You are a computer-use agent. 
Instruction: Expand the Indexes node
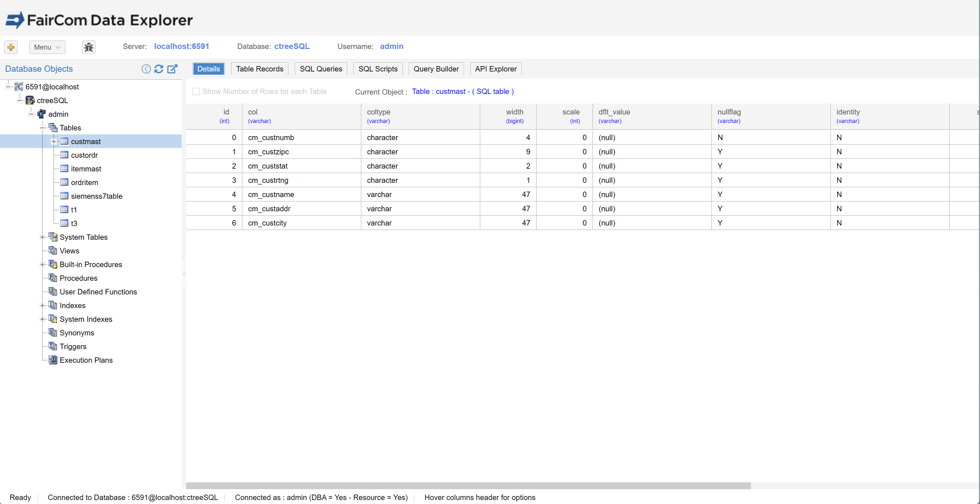coord(43,305)
